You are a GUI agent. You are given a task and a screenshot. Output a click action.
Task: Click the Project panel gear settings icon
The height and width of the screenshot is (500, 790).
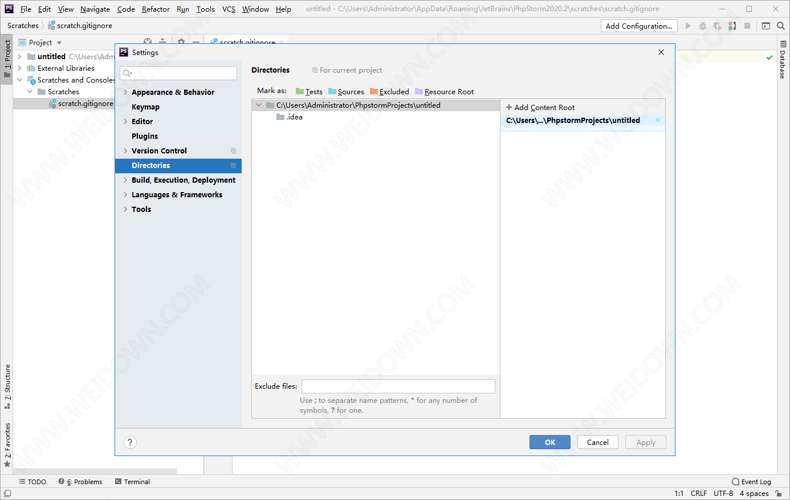(181, 42)
